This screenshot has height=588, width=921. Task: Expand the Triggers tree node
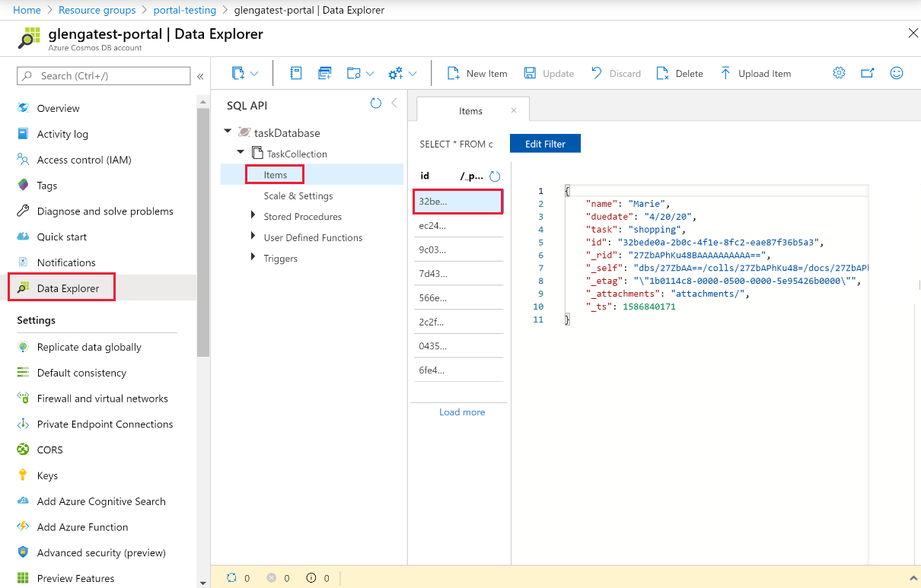tap(253, 258)
